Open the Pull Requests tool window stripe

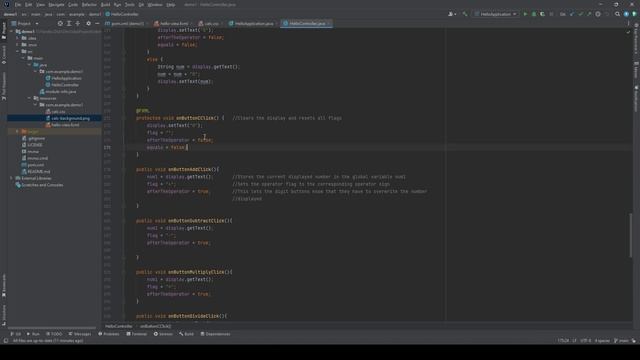[x=4, y=86]
